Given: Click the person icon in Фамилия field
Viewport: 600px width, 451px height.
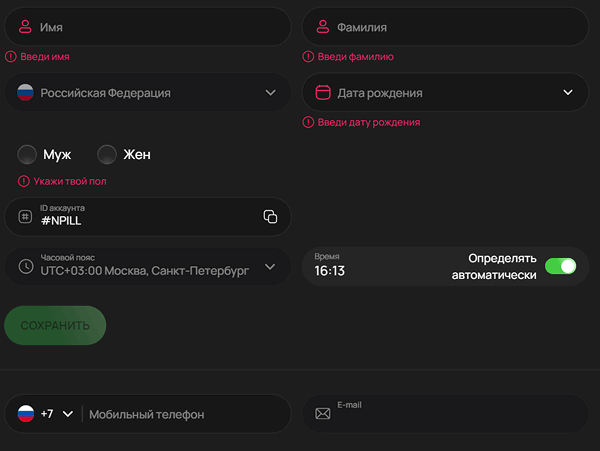Looking at the screenshot, I should 323,27.
